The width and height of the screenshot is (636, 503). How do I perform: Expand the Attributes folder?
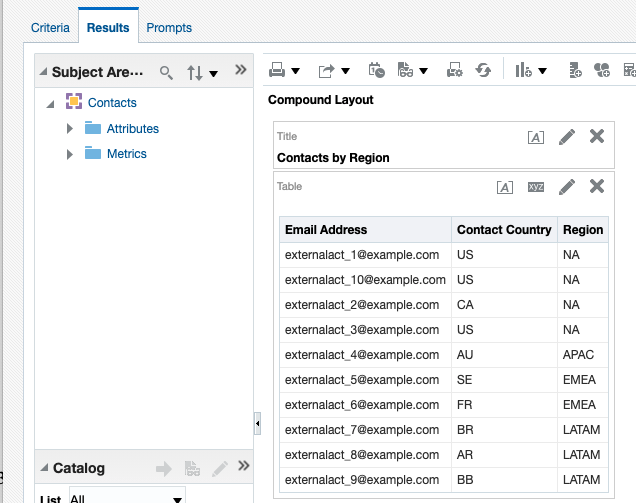pyautogui.click(x=70, y=129)
